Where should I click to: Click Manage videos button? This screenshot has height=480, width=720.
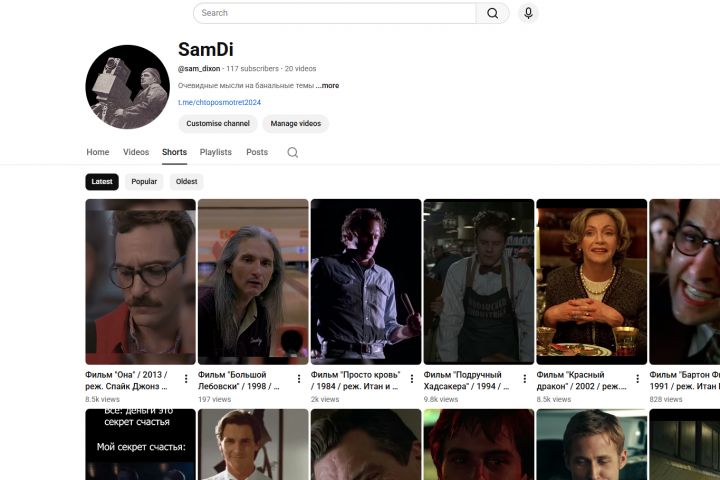[x=296, y=124]
